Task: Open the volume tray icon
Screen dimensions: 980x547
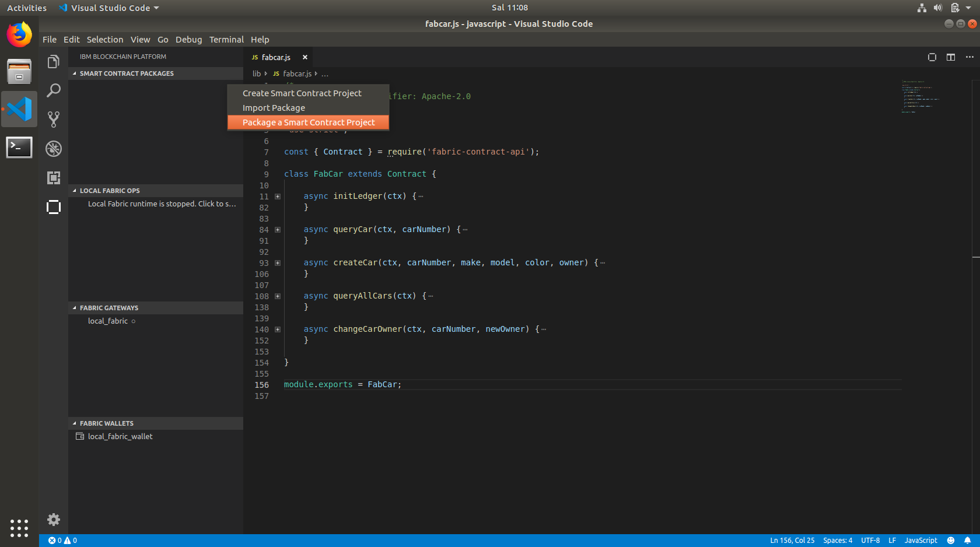Action: click(938, 8)
